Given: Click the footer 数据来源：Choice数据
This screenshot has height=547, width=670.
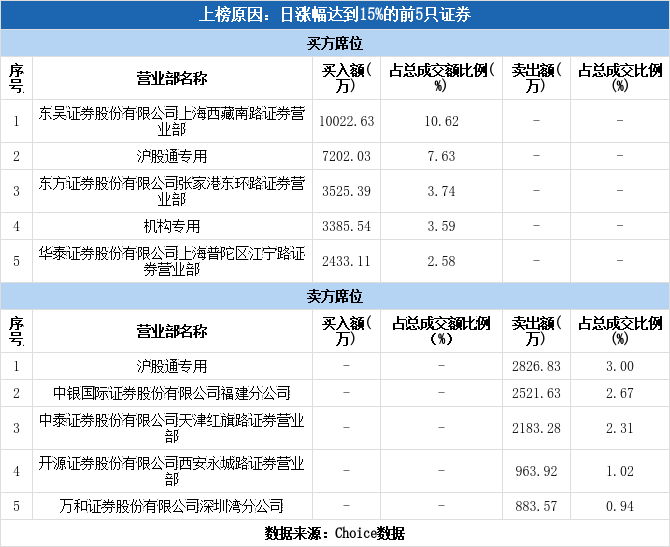Looking at the screenshot, I should 335,533.
